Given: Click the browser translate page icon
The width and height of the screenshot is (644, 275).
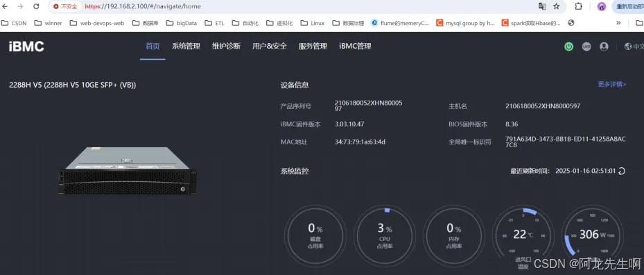Looking at the screenshot, I should [542, 6].
